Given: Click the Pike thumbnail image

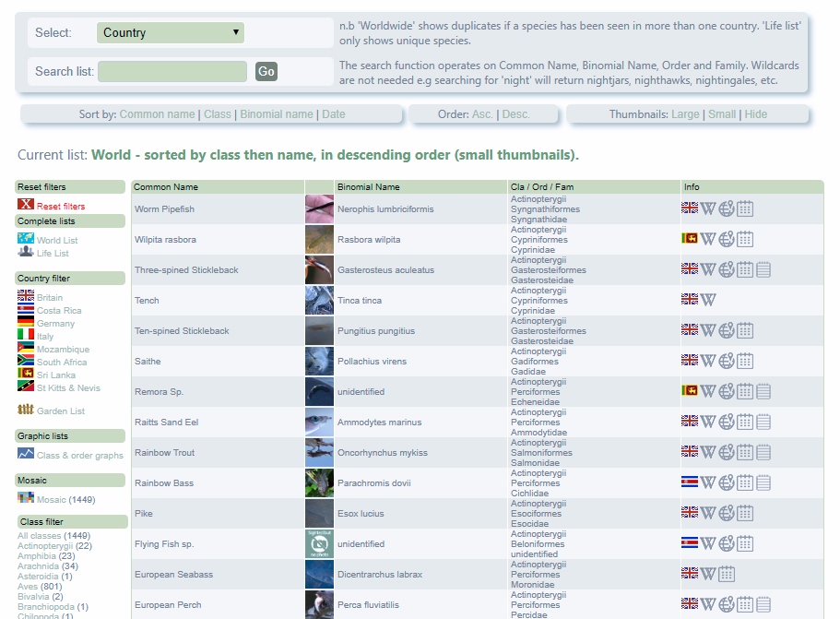Looking at the screenshot, I should tap(319, 514).
